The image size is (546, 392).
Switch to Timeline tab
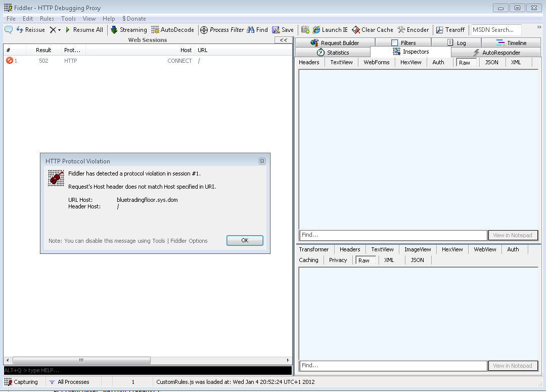click(x=511, y=43)
